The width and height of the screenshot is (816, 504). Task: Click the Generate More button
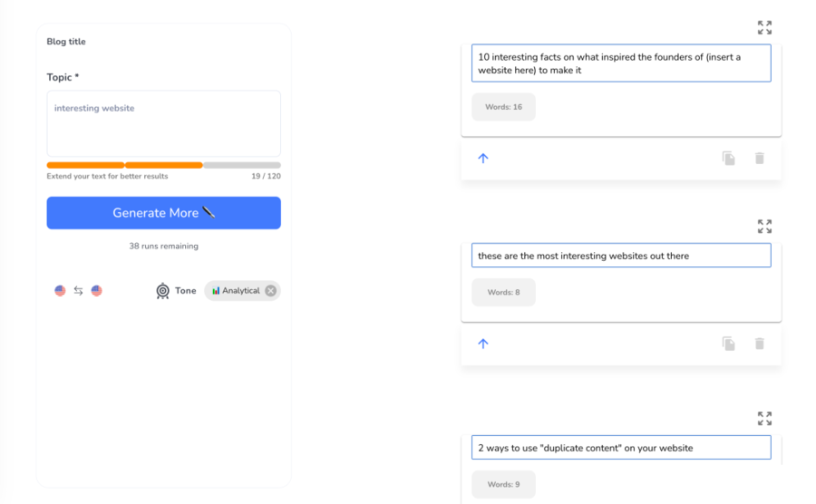tap(163, 213)
